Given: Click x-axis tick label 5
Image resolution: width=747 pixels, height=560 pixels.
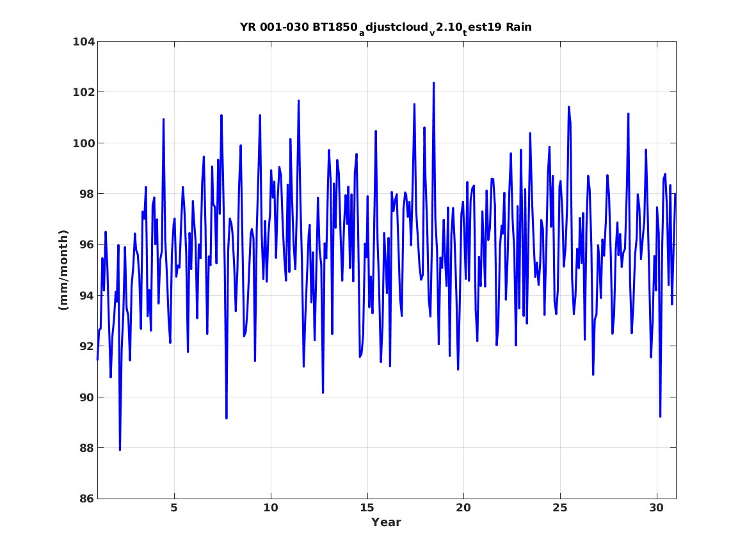Looking at the screenshot, I should pos(174,508).
